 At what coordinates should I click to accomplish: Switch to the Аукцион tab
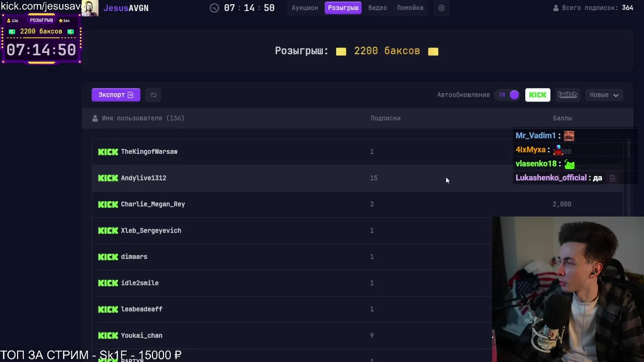305,8
